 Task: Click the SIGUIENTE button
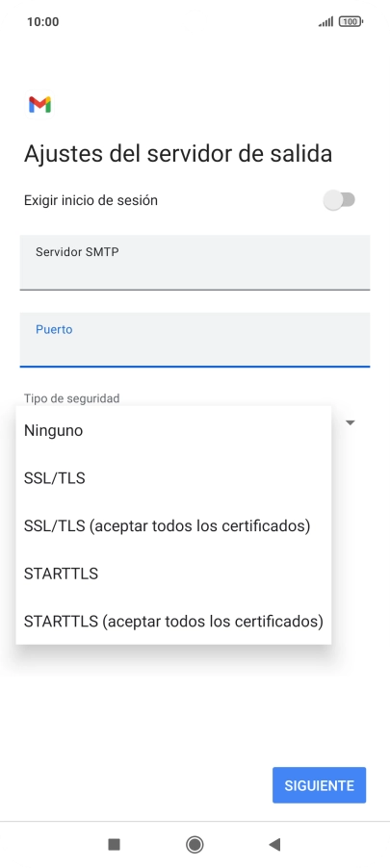[319, 785]
